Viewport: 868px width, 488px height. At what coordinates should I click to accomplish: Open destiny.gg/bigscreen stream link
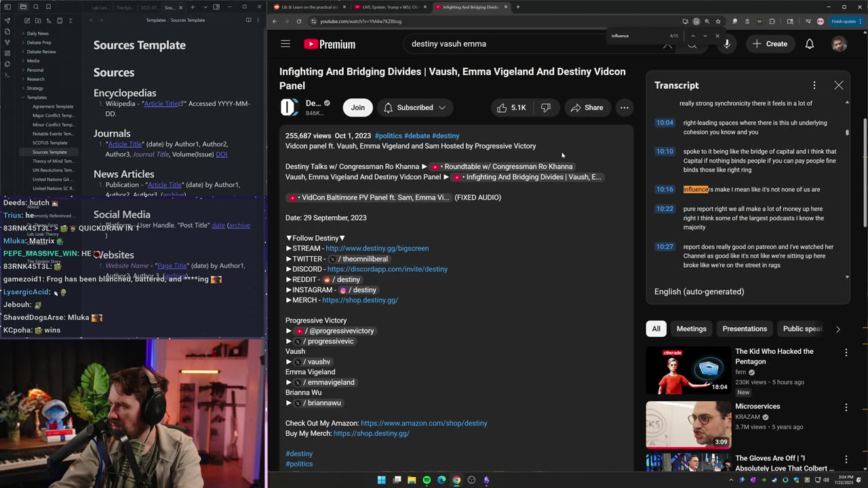tap(377, 249)
